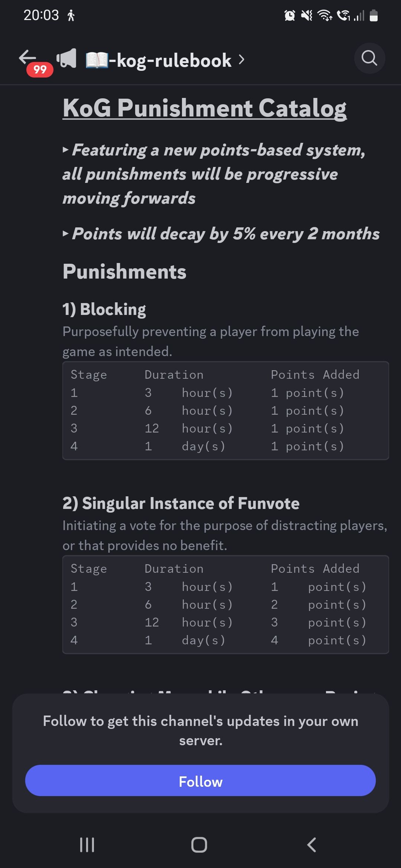Open the search magnifier icon

coord(369,58)
